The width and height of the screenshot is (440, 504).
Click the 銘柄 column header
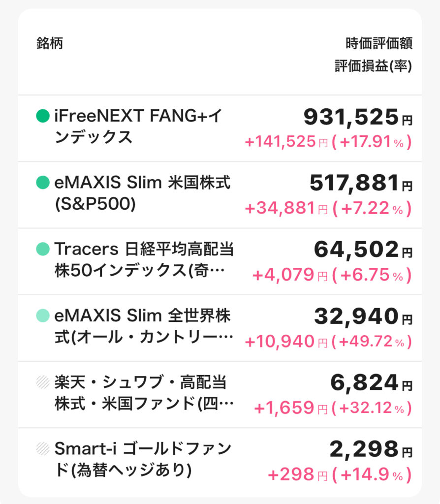[50, 43]
